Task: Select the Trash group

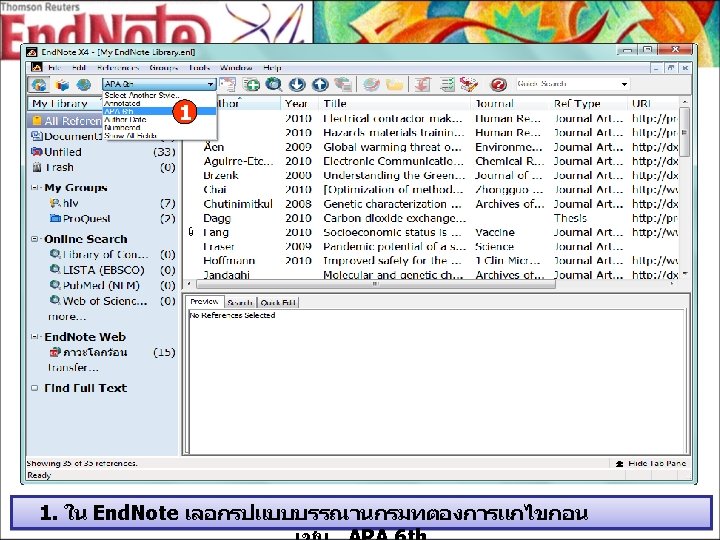Action: click(x=102, y=168)
